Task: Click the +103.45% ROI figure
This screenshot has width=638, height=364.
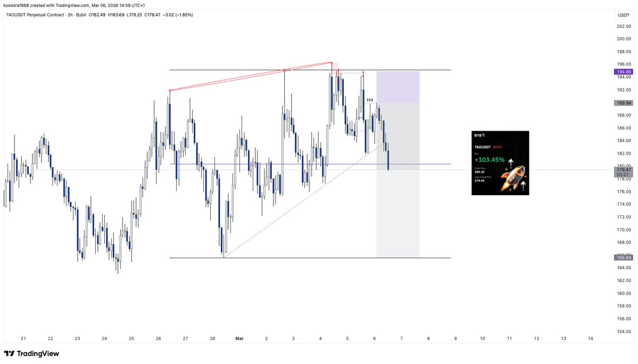Action: click(x=489, y=159)
